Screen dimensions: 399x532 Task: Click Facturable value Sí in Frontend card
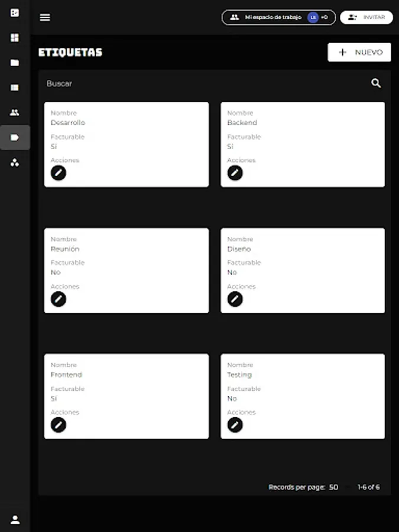(54, 398)
